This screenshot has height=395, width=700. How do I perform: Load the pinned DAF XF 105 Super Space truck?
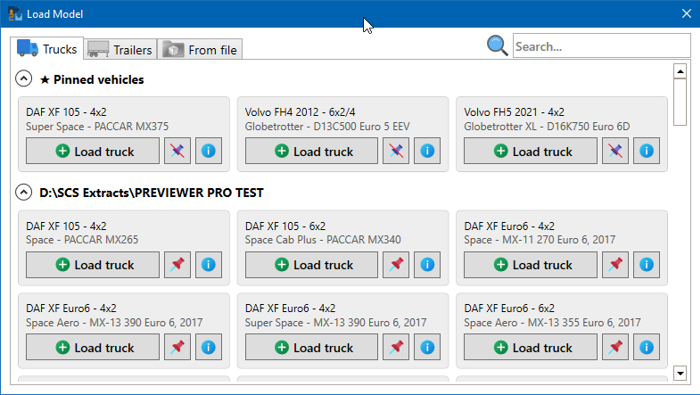pos(93,151)
